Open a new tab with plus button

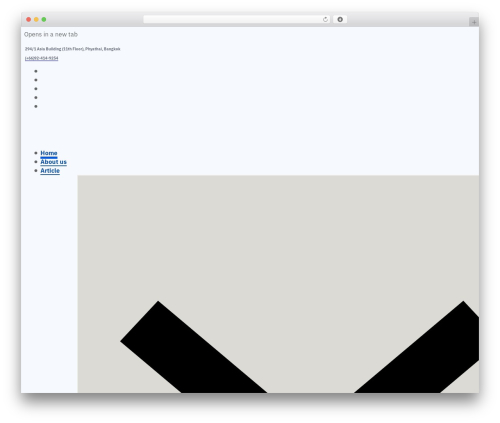(x=474, y=22)
